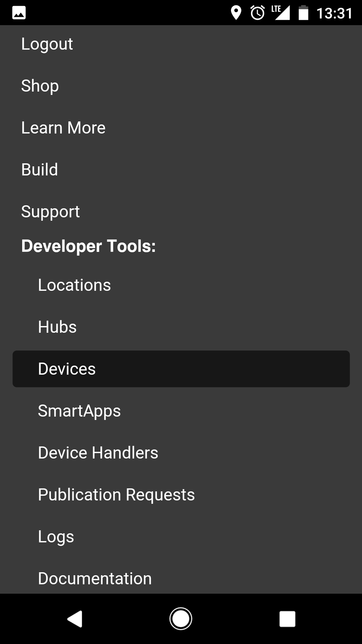Choose Support in the menu
This screenshot has width=362, height=644.
click(50, 212)
